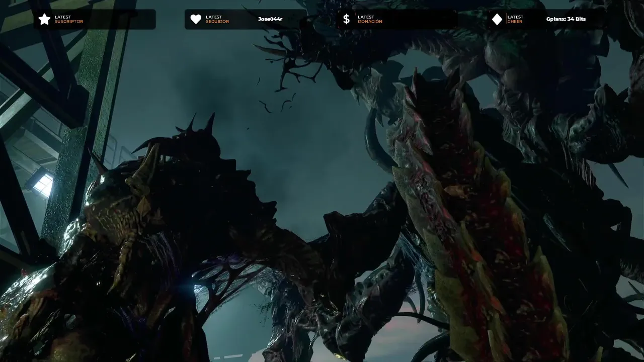Click the 'Gplanx: 34 Bits' cheer text
Screen dimensions: 644x362
[x=566, y=19]
